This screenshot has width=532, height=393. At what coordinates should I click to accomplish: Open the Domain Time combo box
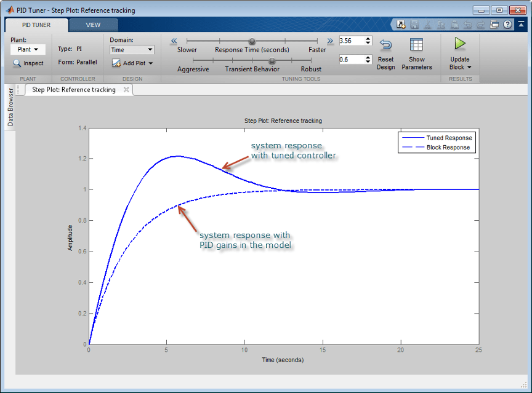(x=132, y=50)
